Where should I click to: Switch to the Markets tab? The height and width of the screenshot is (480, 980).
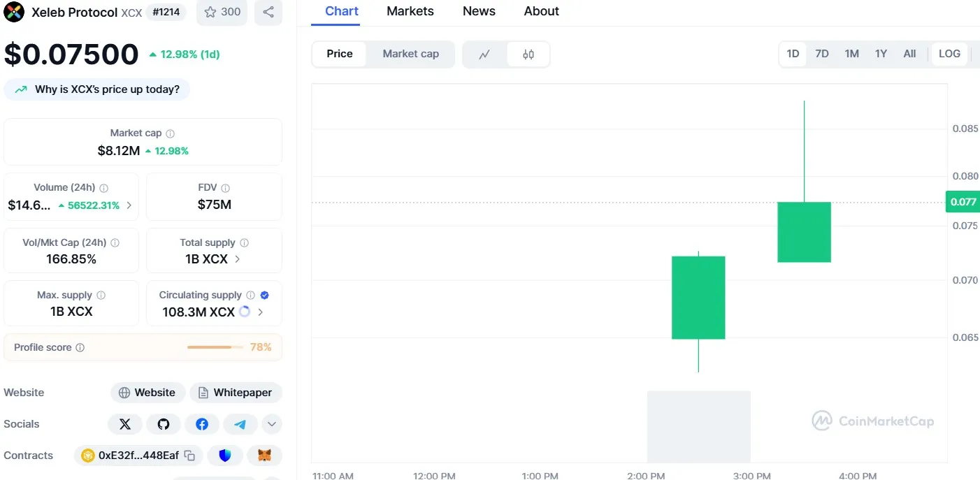pyautogui.click(x=410, y=11)
